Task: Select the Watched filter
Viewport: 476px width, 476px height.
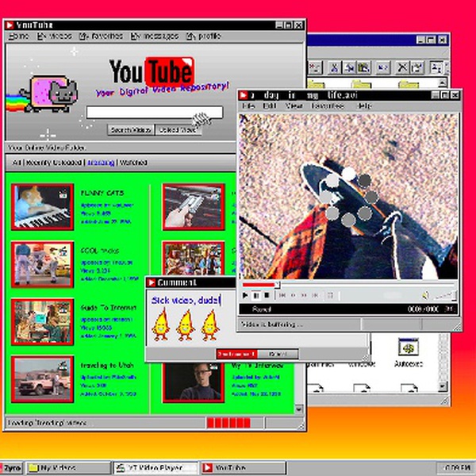Action: (133, 163)
